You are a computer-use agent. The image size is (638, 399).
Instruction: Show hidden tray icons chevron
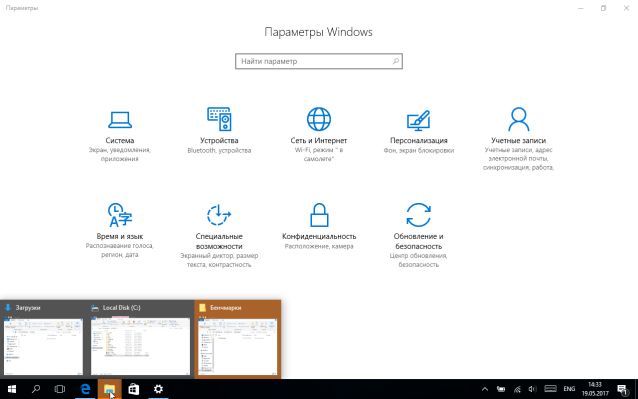click(485, 389)
